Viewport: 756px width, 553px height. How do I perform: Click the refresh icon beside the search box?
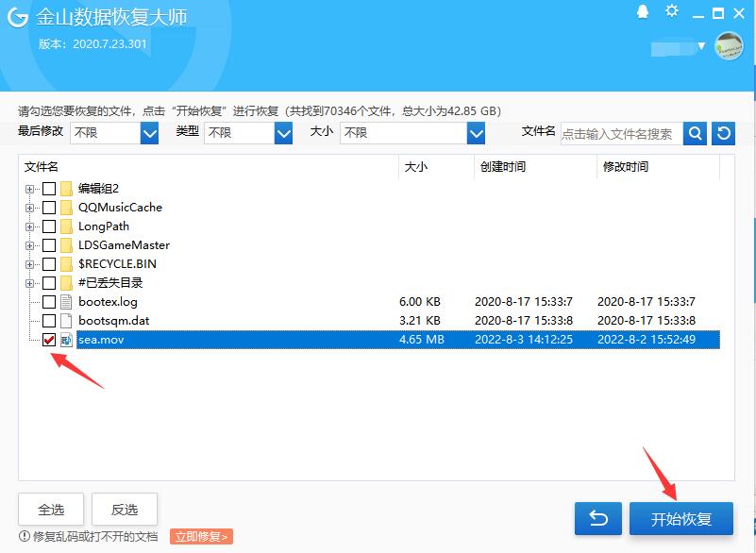(x=723, y=133)
